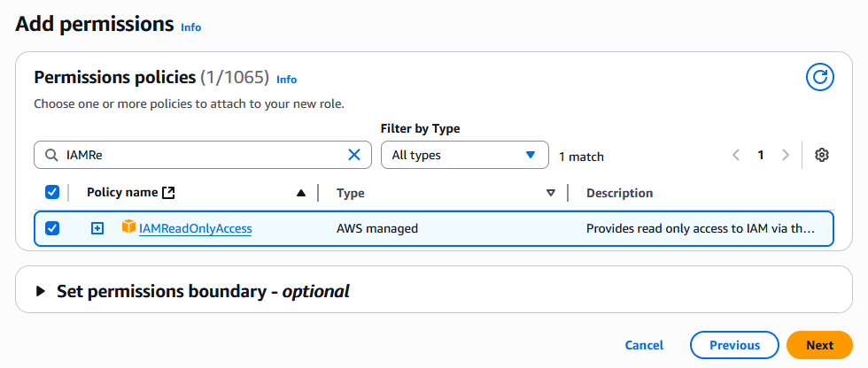Click the search magnifier icon
The height and width of the screenshot is (368, 868).
(x=51, y=155)
